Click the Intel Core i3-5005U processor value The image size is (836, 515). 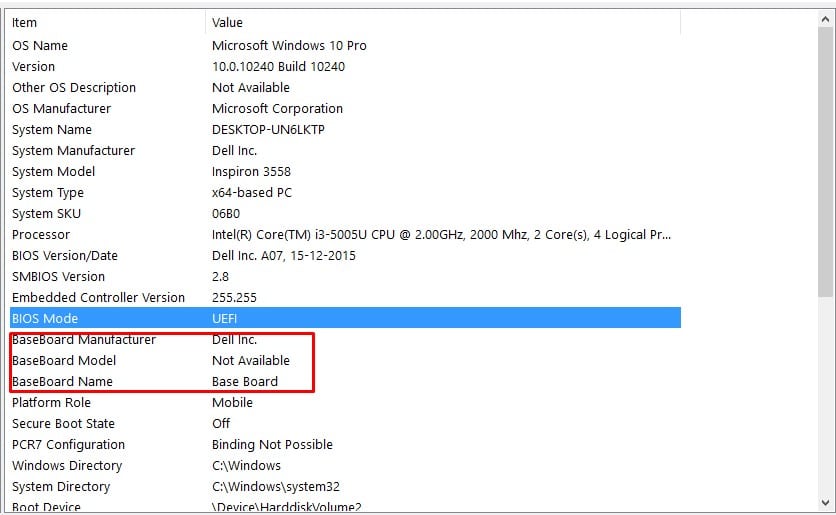point(441,235)
